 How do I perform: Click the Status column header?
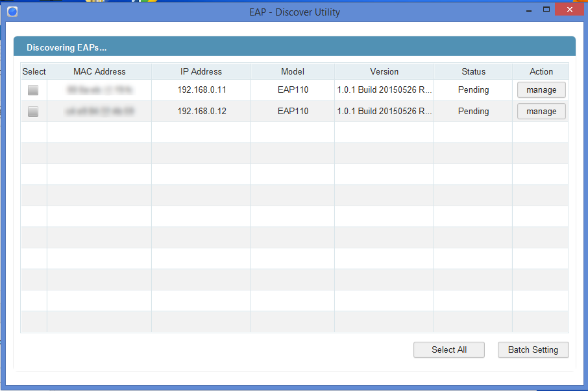473,71
